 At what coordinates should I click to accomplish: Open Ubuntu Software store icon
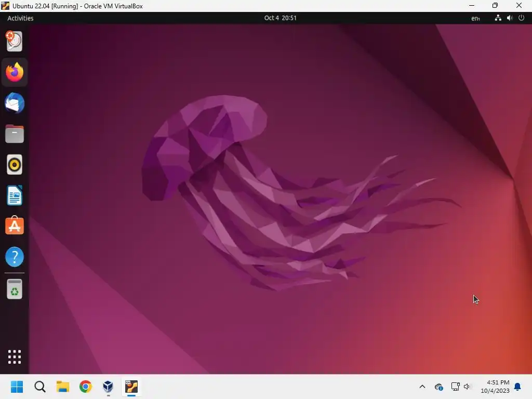tap(14, 225)
